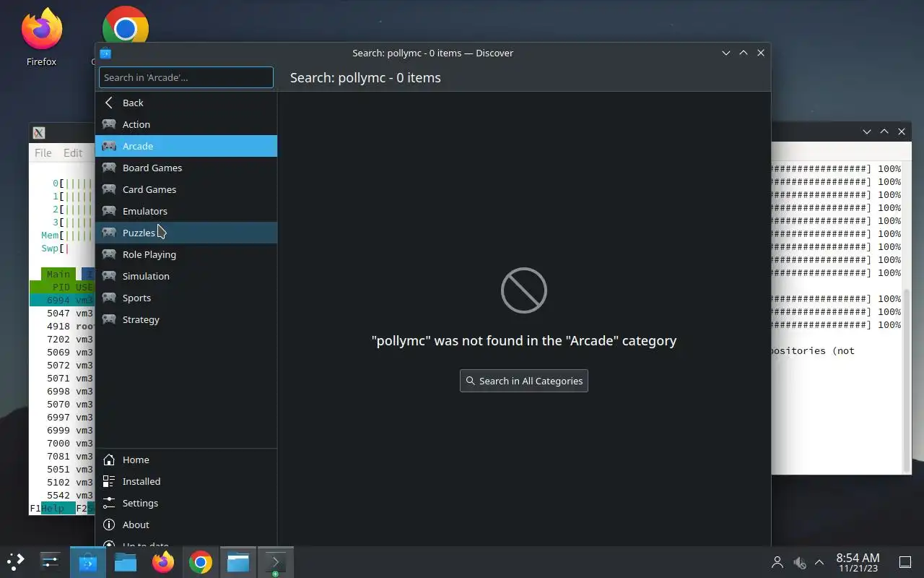The height and width of the screenshot is (578, 924).
Task: Click the gamepad icon beside Role Playing
Action: pyautogui.click(x=109, y=254)
